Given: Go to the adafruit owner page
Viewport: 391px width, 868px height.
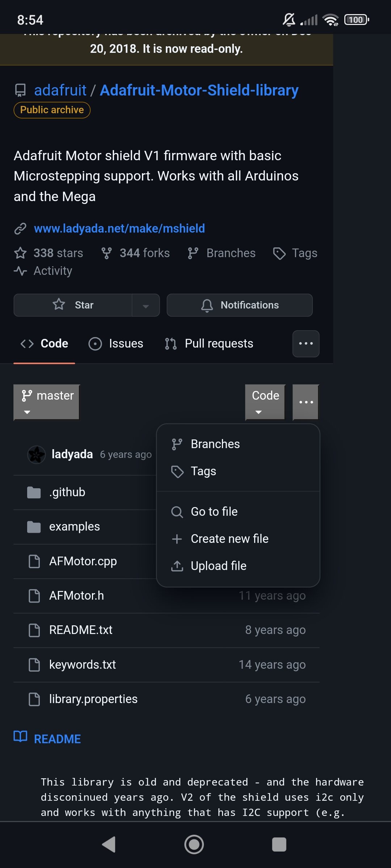Looking at the screenshot, I should [x=60, y=90].
